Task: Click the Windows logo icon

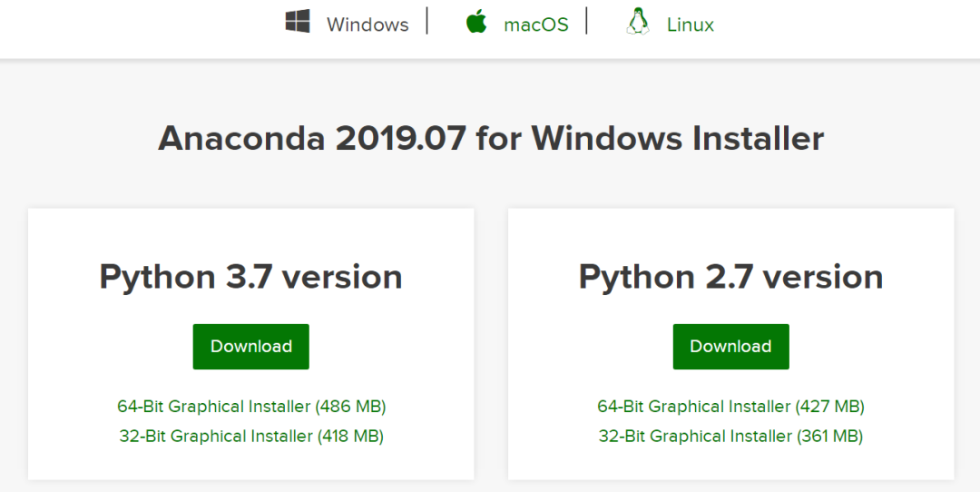Action: [298, 21]
